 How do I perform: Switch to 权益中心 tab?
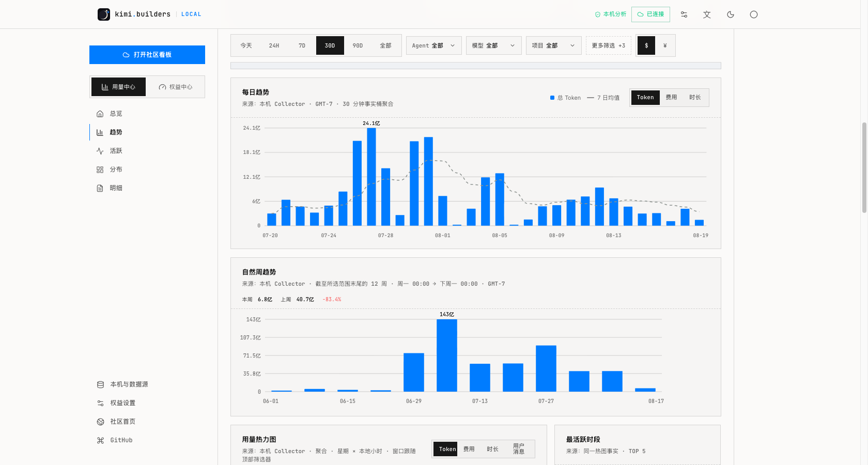click(x=176, y=87)
